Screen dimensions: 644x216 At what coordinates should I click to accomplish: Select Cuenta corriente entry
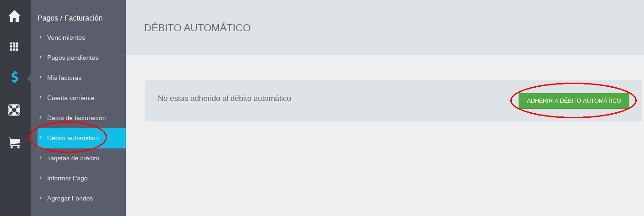(70, 98)
